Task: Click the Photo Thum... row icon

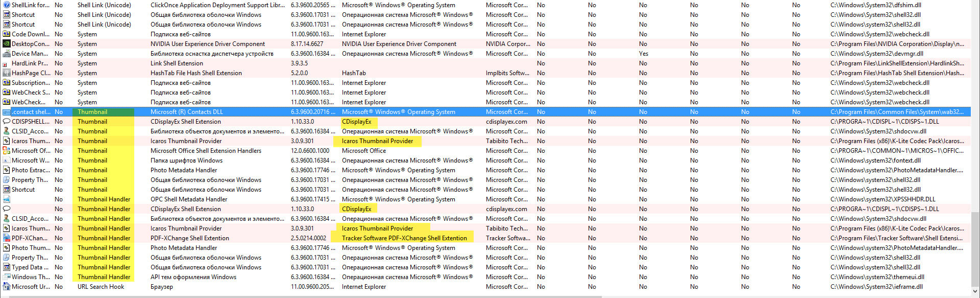Action: pyautogui.click(x=7, y=248)
